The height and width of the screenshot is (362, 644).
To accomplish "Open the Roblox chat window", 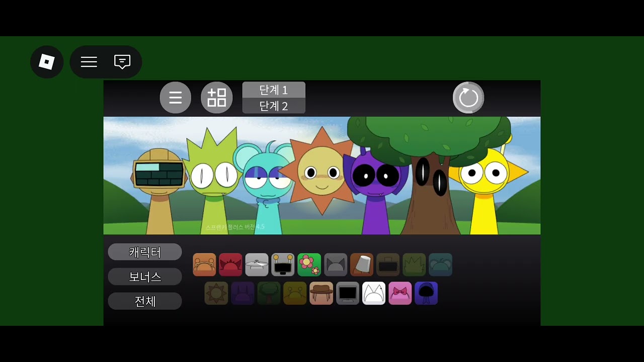I will pyautogui.click(x=122, y=62).
